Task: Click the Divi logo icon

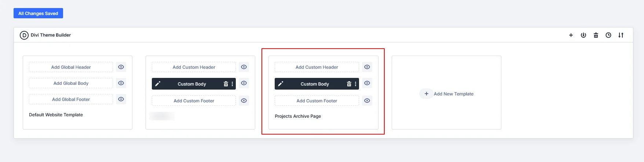Action: [x=24, y=35]
